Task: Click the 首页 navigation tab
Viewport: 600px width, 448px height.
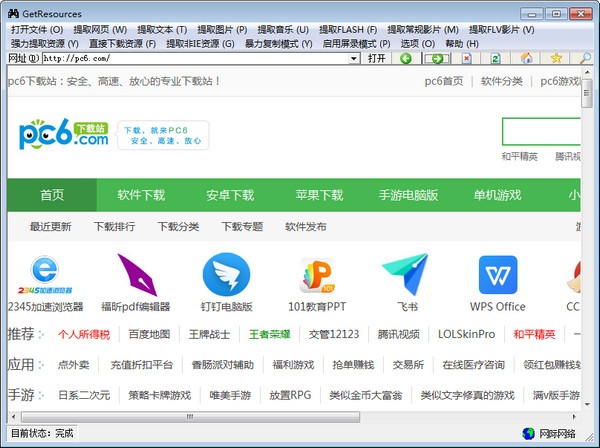Action: click(52, 195)
